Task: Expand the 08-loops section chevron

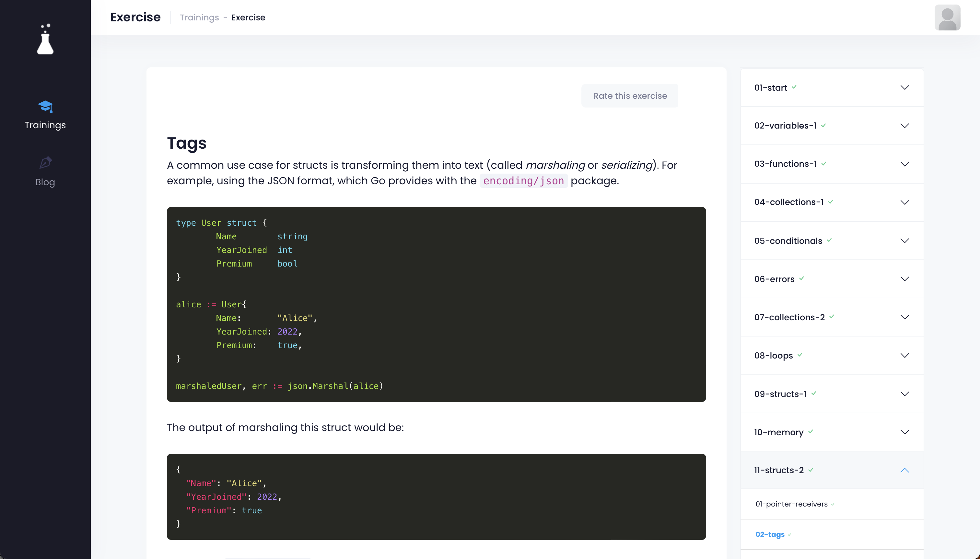Action: coord(904,356)
